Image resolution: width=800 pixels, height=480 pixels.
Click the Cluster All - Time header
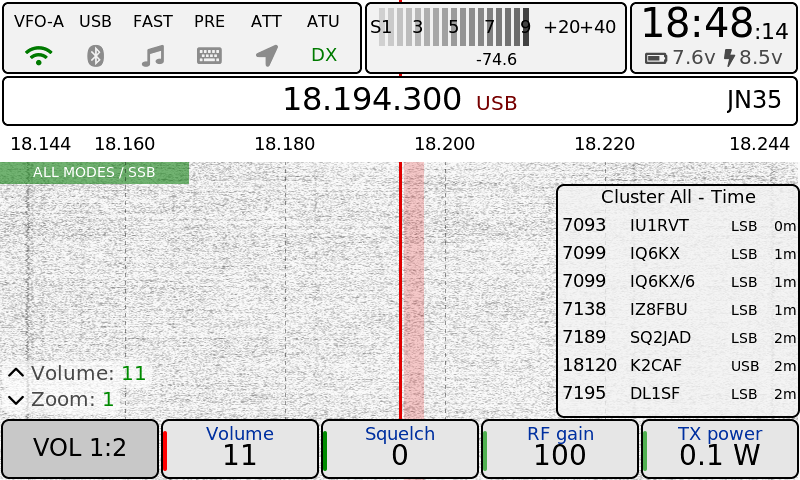pos(678,197)
